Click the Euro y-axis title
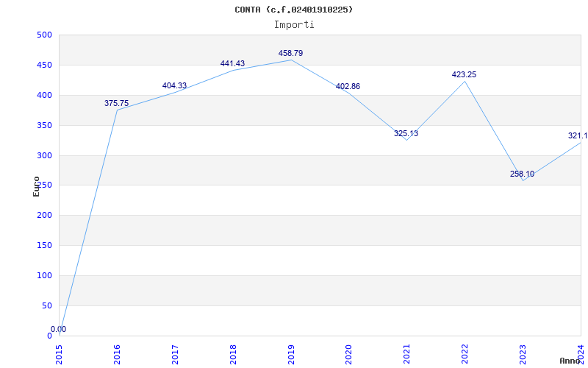This screenshot has height=368, width=588. [x=36, y=186]
